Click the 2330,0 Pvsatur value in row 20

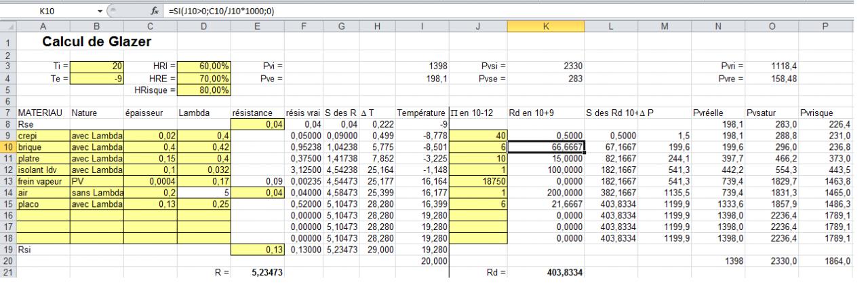771,260
